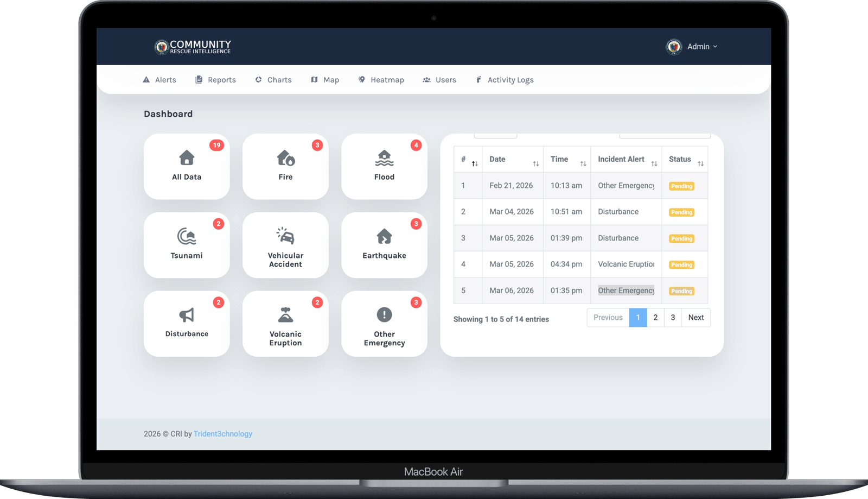Open the Volcanic Eruption card
Screen dimensions: 868x499
point(285,324)
